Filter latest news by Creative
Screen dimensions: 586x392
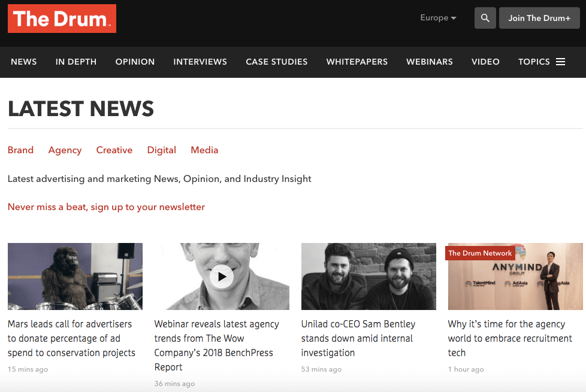coord(114,150)
